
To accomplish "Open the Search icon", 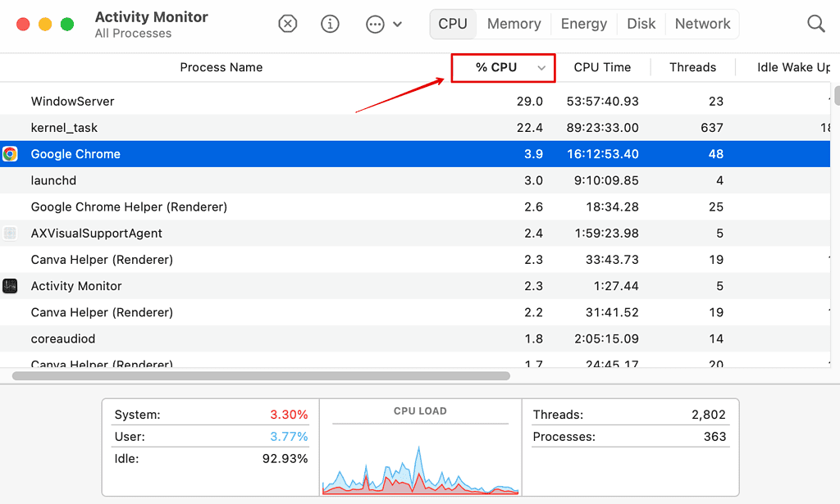I will (x=815, y=23).
